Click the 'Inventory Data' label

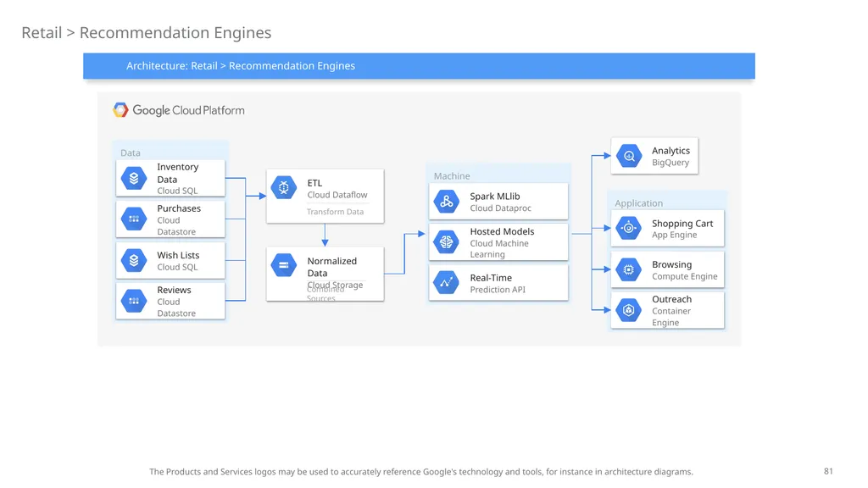(178, 173)
